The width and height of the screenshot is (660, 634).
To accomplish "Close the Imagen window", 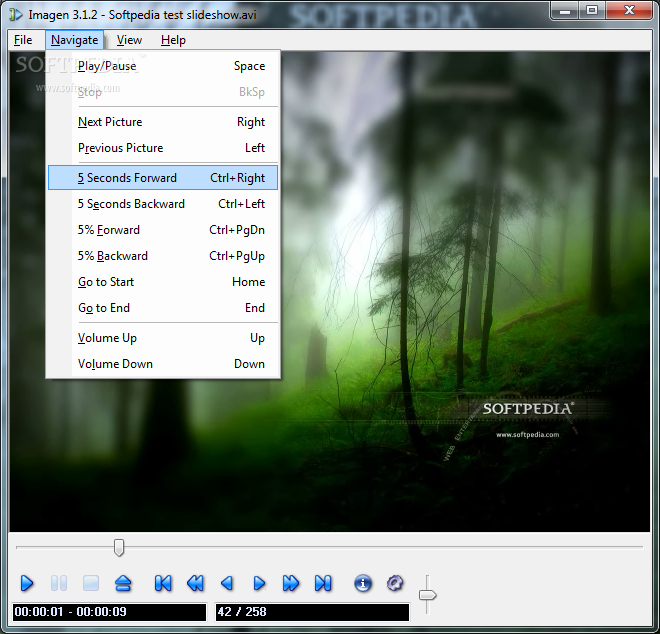I will point(629,11).
